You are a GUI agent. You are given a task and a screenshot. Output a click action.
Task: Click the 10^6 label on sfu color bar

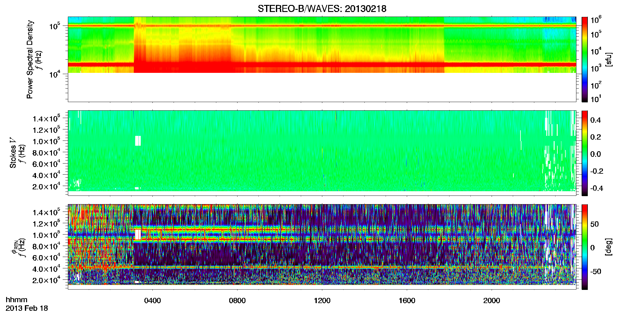(596, 20)
